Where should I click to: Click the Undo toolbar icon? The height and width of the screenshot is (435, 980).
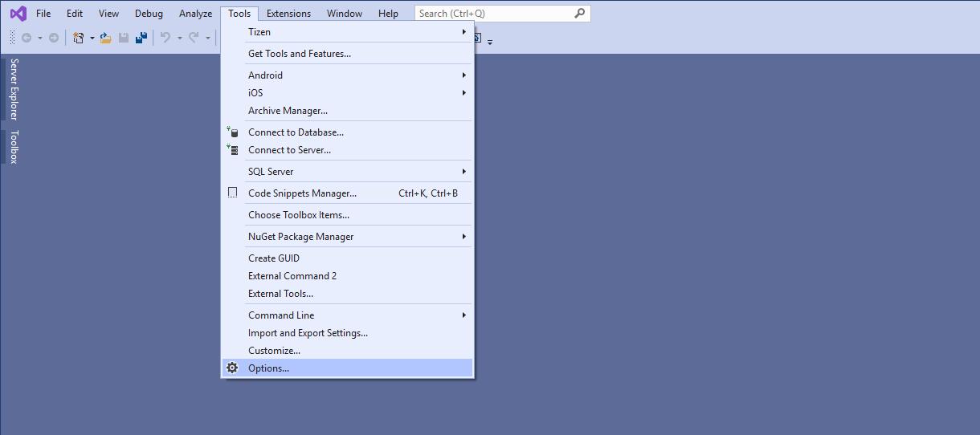point(165,38)
